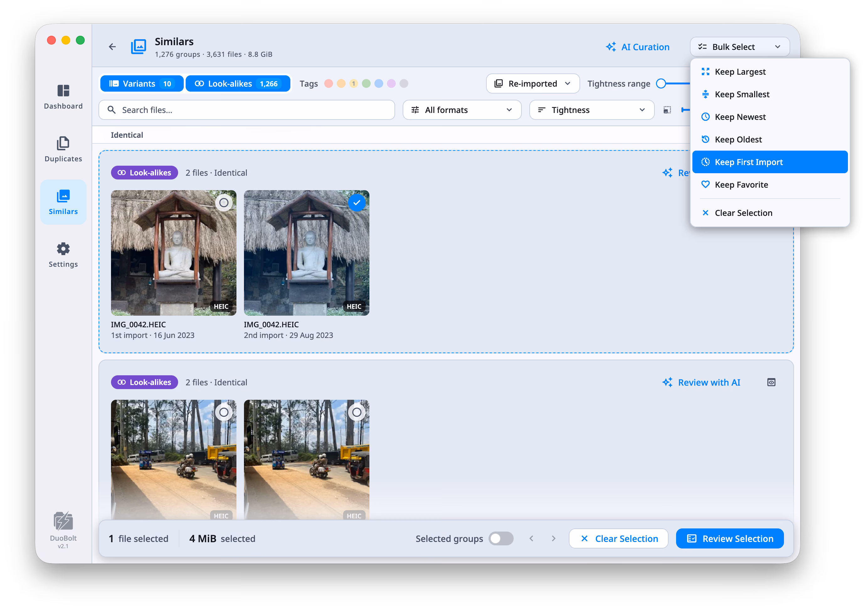The height and width of the screenshot is (610, 868).
Task: Deselect the second-import IMG_0042.HEIC photo
Action: tap(357, 203)
